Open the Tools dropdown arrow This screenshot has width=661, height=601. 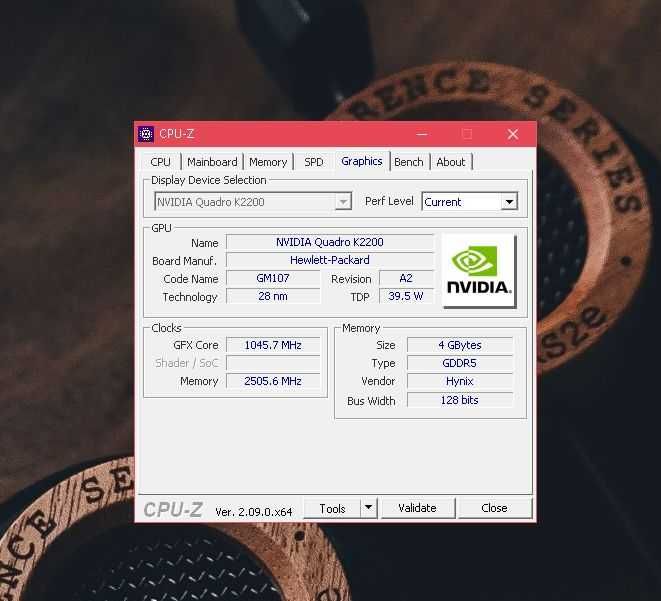(x=368, y=508)
